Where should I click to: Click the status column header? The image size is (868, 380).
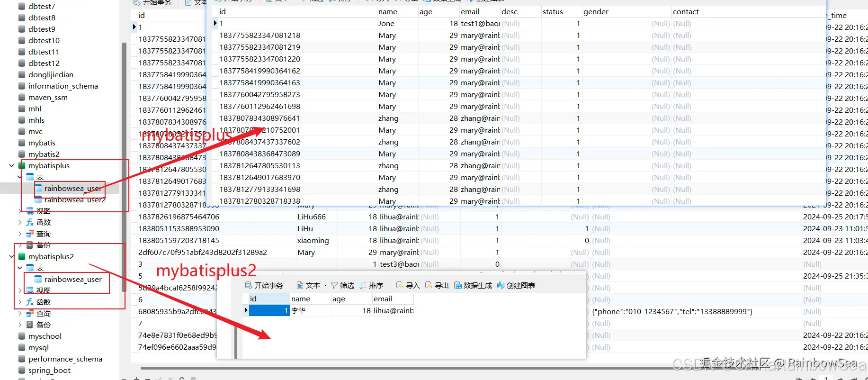pyautogui.click(x=561, y=11)
